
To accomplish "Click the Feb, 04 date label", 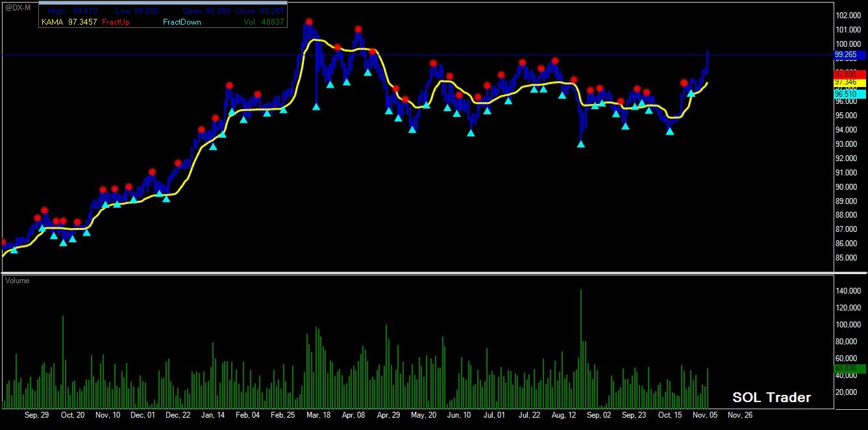I will 248,415.
